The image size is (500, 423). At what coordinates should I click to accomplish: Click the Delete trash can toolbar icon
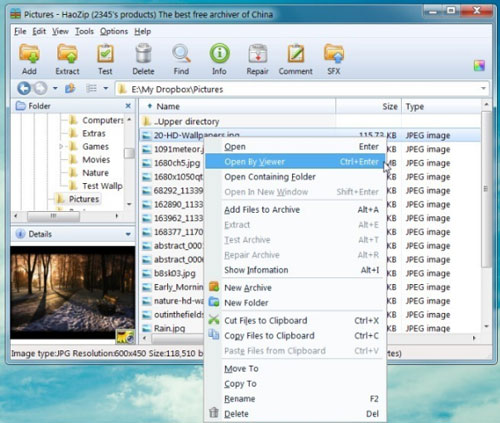coord(143,53)
